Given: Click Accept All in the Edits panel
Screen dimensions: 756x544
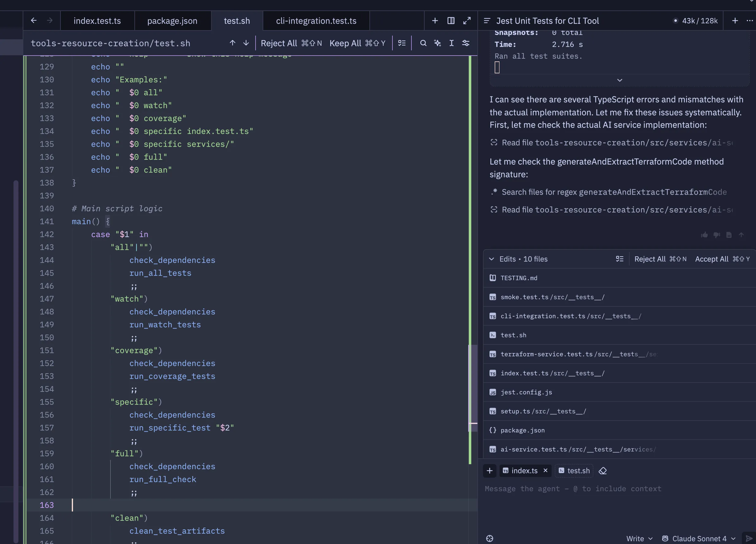Looking at the screenshot, I should pos(722,259).
